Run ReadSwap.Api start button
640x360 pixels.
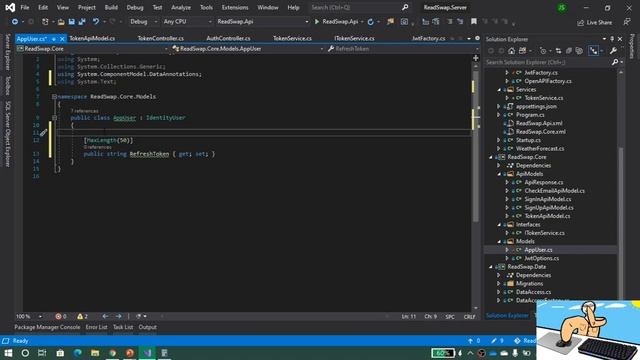pyautogui.click(x=336, y=22)
